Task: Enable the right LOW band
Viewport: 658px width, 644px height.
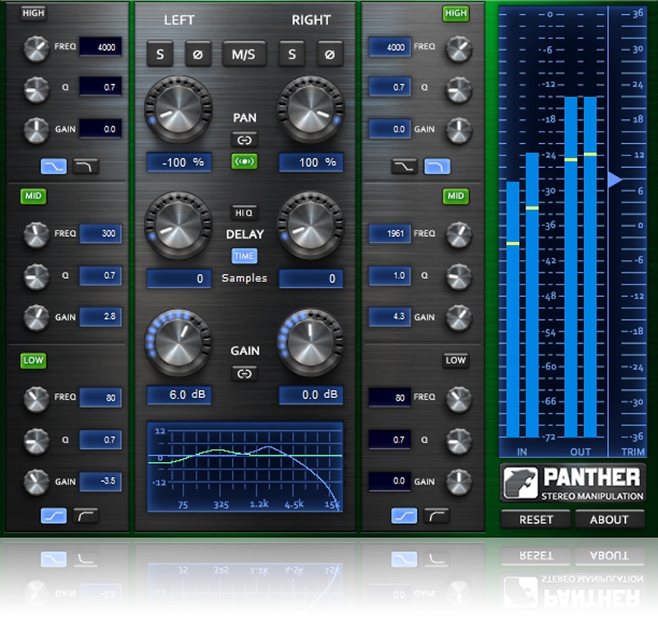Action: 455,360
